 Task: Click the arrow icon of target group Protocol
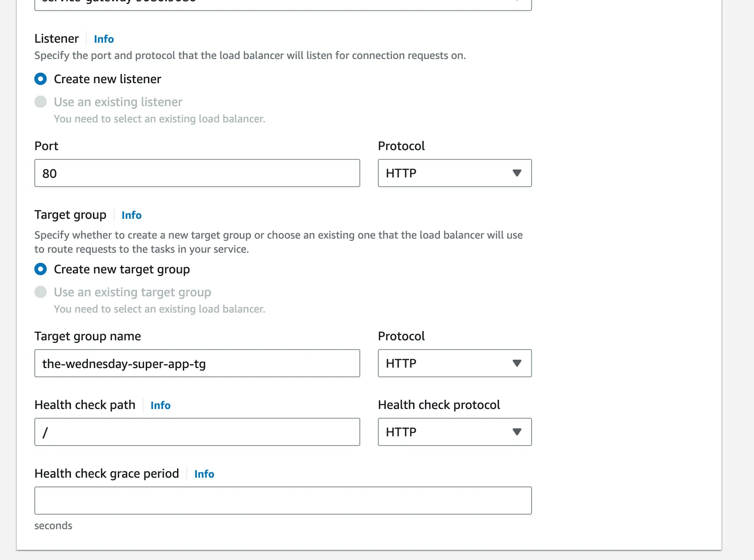[x=517, y=363]
